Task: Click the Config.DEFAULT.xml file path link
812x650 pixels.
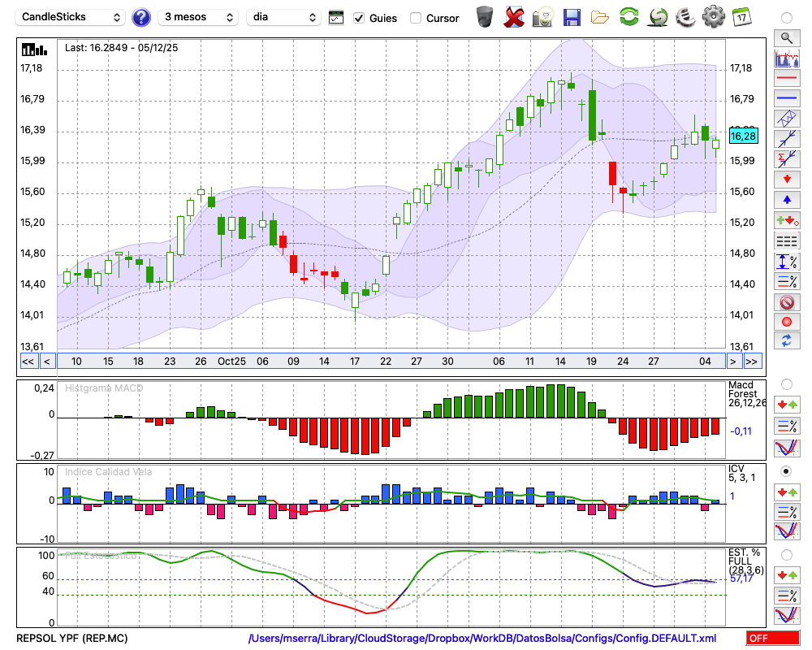Action: [x=482, y=638]
